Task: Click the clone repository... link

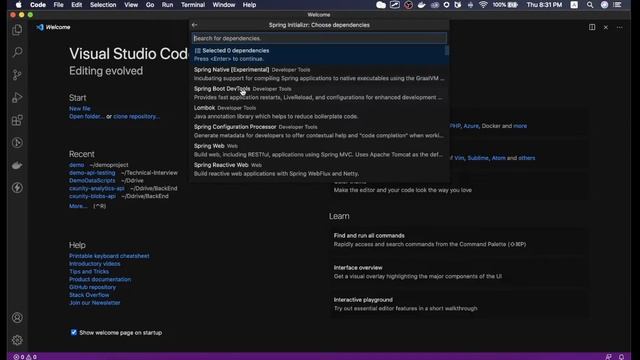Action: (136, 116)
